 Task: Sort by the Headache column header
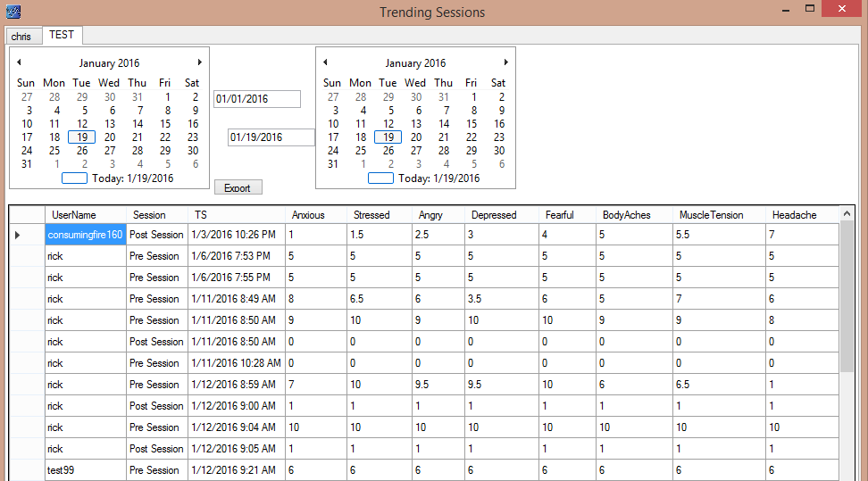point(802,215)
